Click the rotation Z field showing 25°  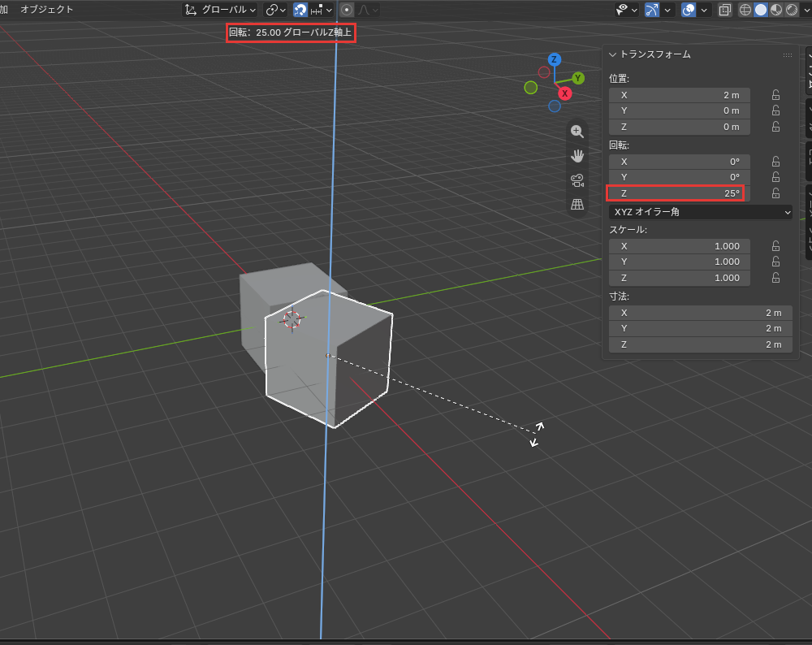pyautogui.click(x=676, y=193)
